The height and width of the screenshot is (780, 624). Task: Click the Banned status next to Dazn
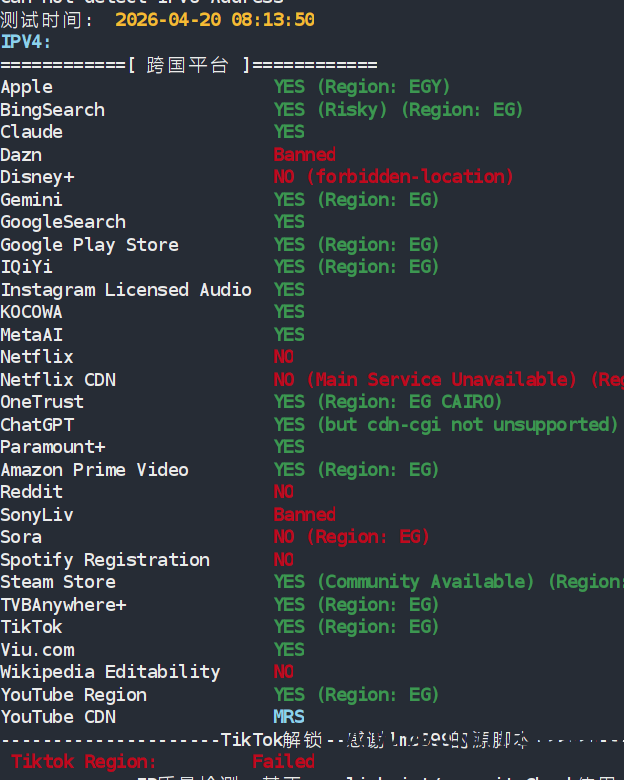[x=304, y=155]
